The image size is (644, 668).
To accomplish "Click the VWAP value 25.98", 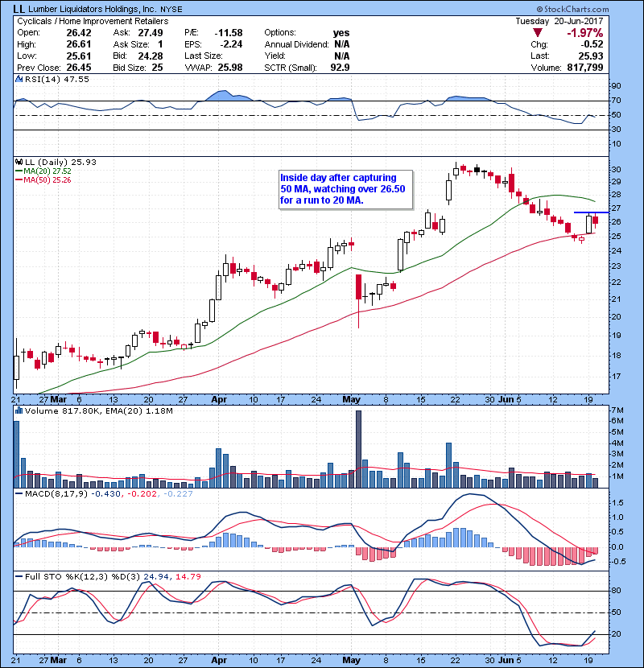I will tap(230, 68).
